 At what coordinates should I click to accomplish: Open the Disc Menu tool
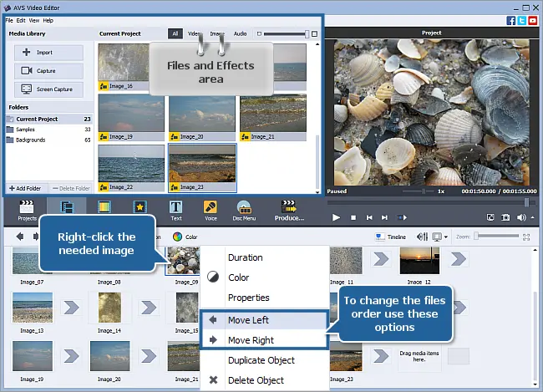[x=244, y=210]
